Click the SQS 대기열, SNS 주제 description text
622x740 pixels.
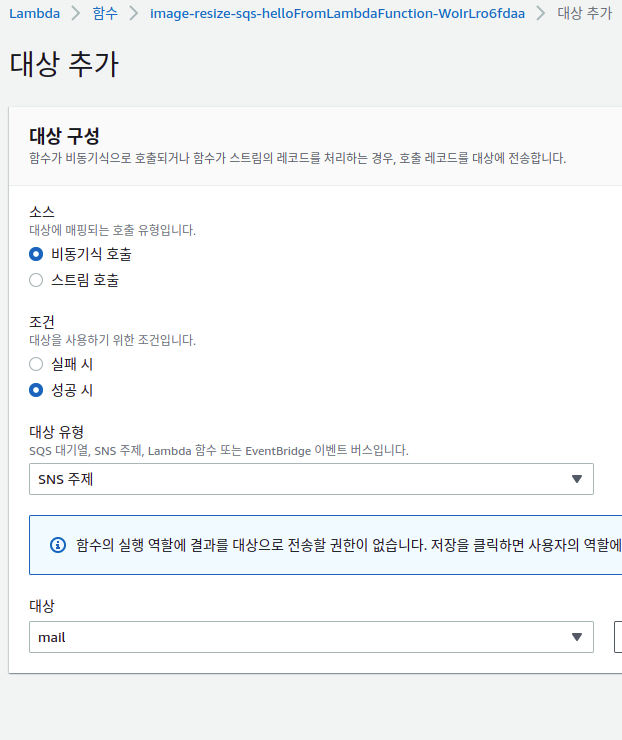[219, 451]
